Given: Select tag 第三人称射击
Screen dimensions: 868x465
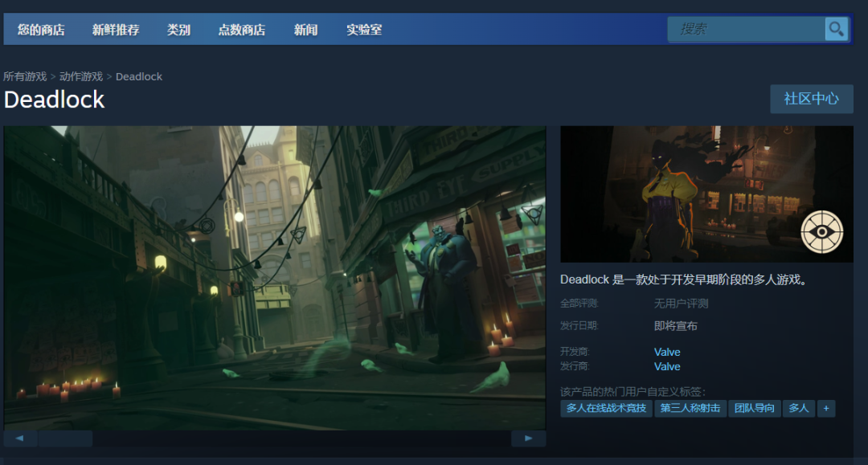Looking at the screenshot, I should click(x=690, y=409).
